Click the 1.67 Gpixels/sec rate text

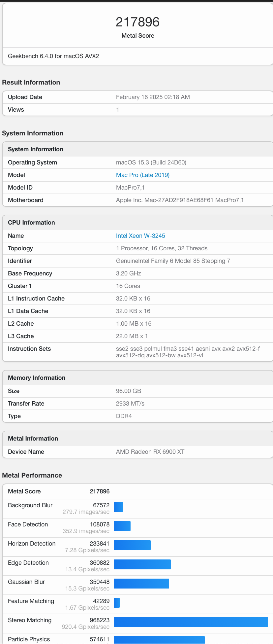[87, 608]
